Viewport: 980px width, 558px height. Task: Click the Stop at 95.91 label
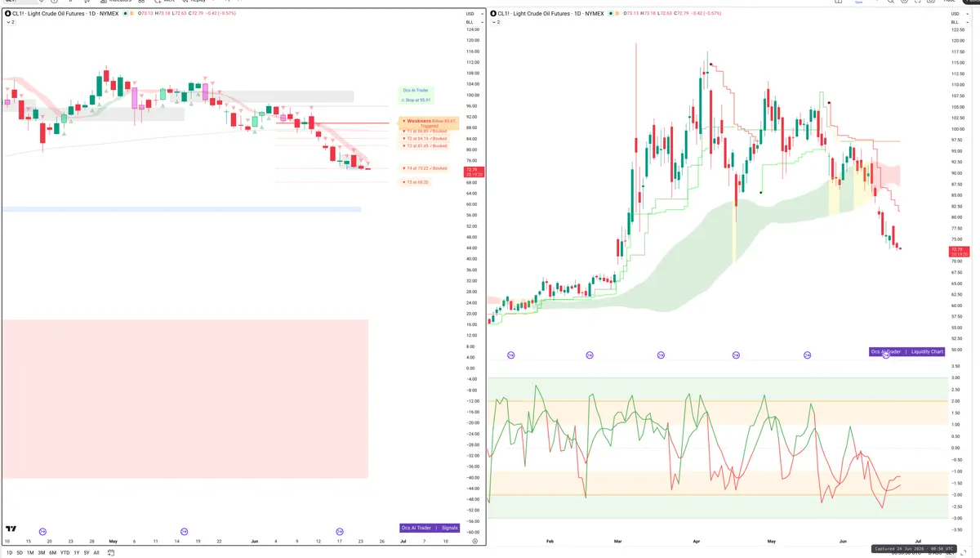[x=415, y=100]
